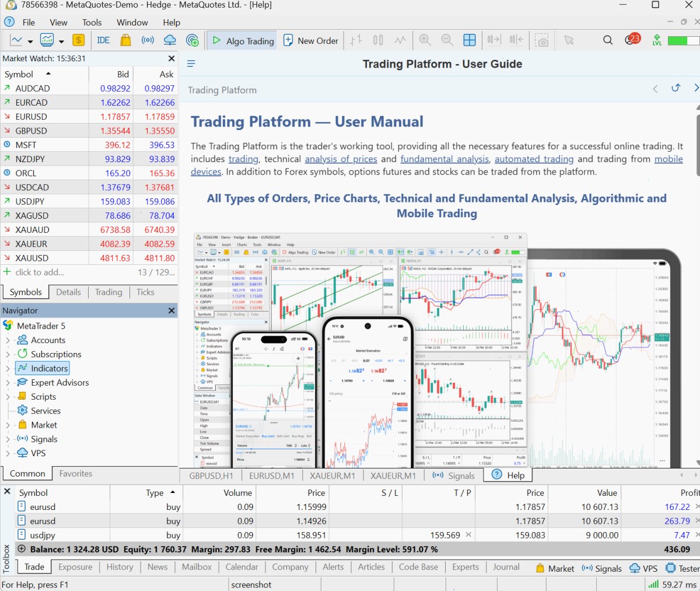The image size is (700, 591).
Task: Click "click to add..." symbol field
Action: tap(40, 272)
